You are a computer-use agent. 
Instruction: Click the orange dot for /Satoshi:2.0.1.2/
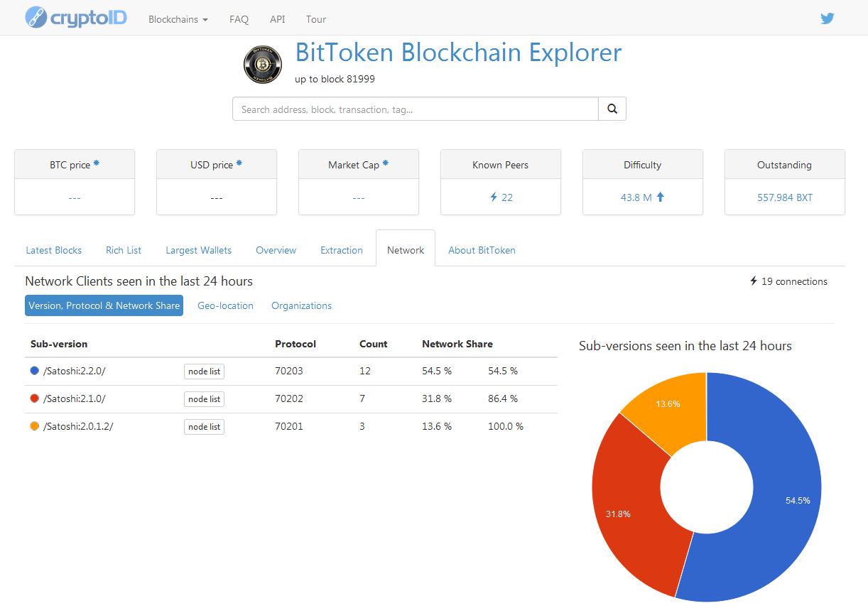tap(35, 426)
